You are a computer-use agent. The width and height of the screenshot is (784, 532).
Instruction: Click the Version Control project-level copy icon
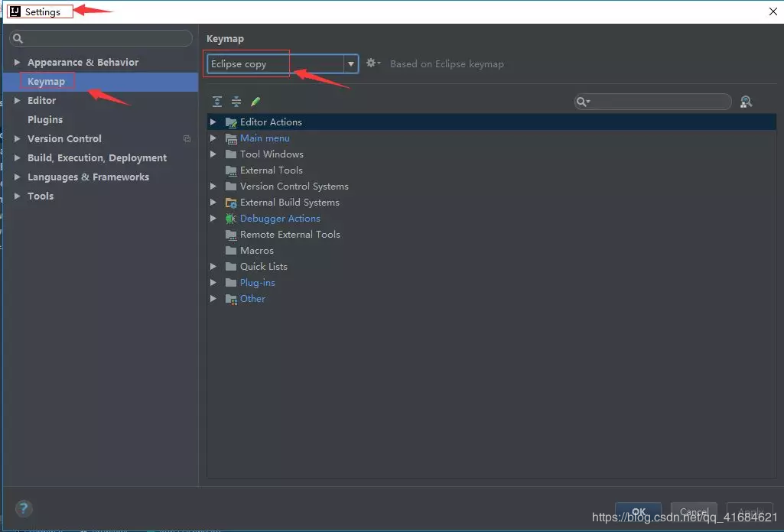coord(187,139)
